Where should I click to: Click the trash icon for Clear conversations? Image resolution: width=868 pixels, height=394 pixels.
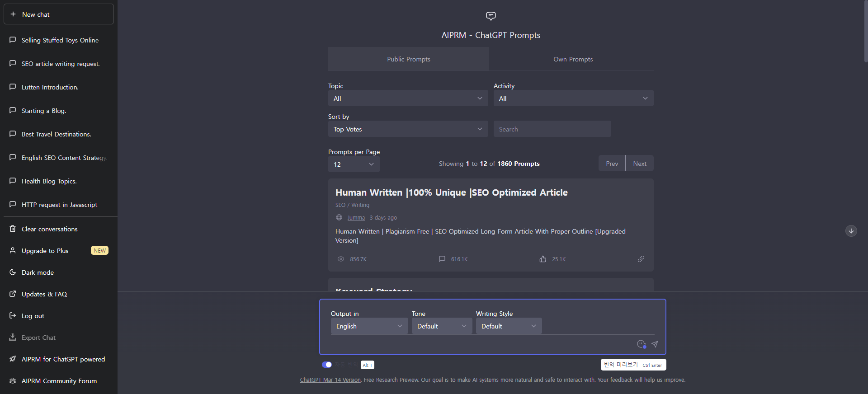pos(13,229)
